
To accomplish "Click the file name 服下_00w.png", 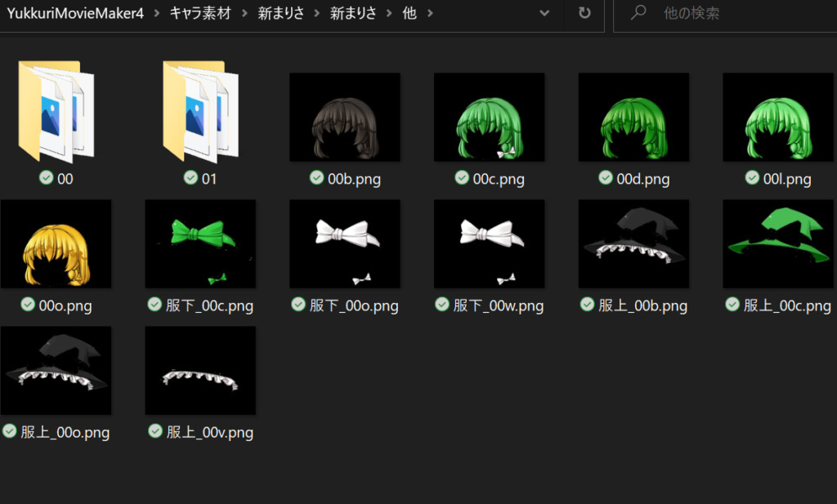I will tap(498, 306).
